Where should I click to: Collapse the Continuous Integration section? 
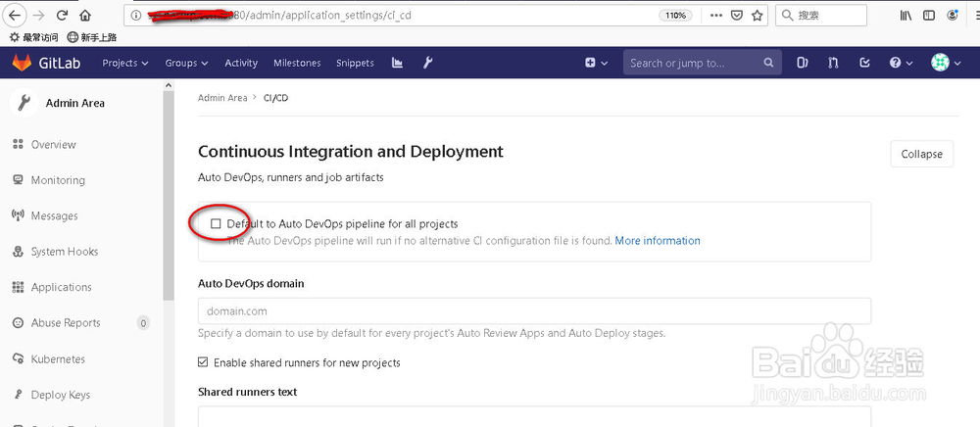[921, 154]
